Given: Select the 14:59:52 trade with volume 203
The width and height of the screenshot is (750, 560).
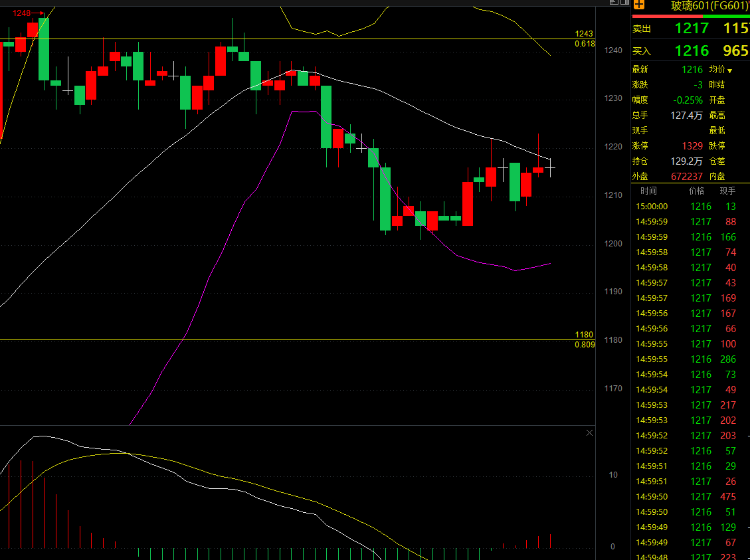Looking at the screenshot, I should tap(690, 436).
